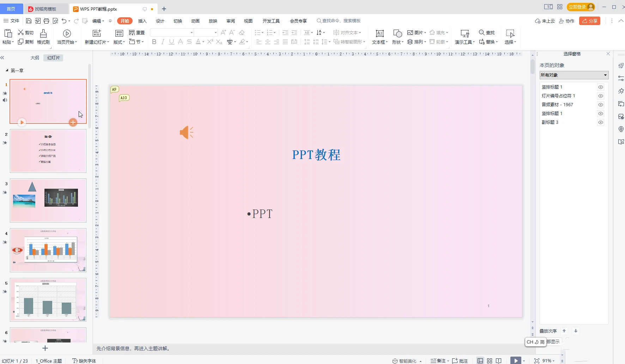The width and height of the screenshot is (625, 364).
Task: Click the 立即登录 login button
Action: [581, 7]
